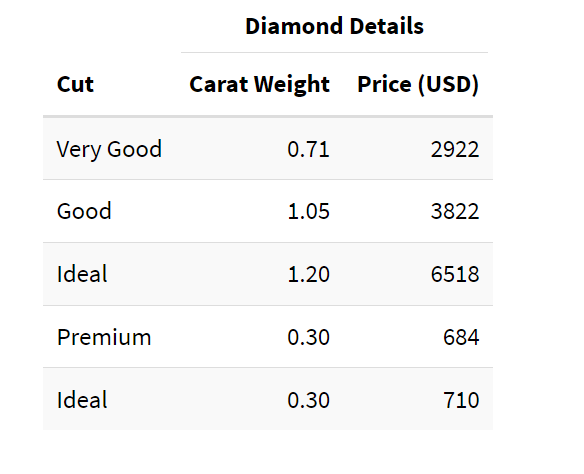Select the price cell 2922
The height and width of the screenshot is (474, 584).
coord(455,149)
